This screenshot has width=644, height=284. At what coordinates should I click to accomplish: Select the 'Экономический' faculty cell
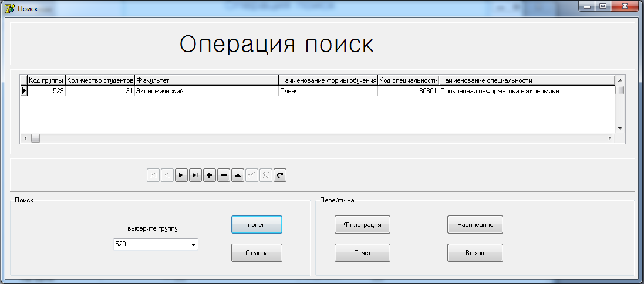click(206, 91)
